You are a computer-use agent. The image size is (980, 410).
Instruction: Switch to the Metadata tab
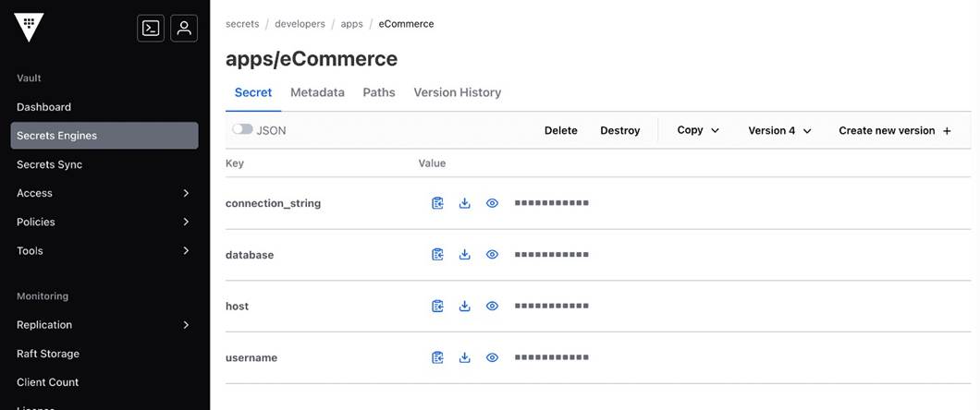(x=317, y=92)
